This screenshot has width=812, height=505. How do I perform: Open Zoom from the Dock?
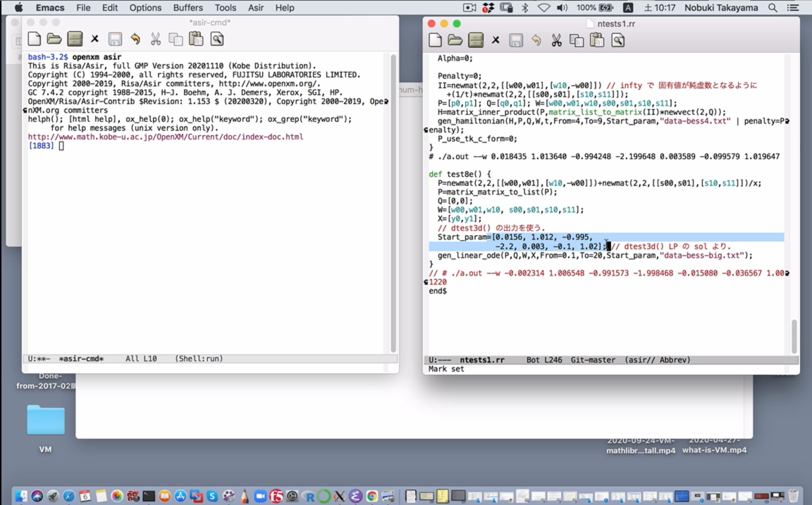(x=260, y=496)
